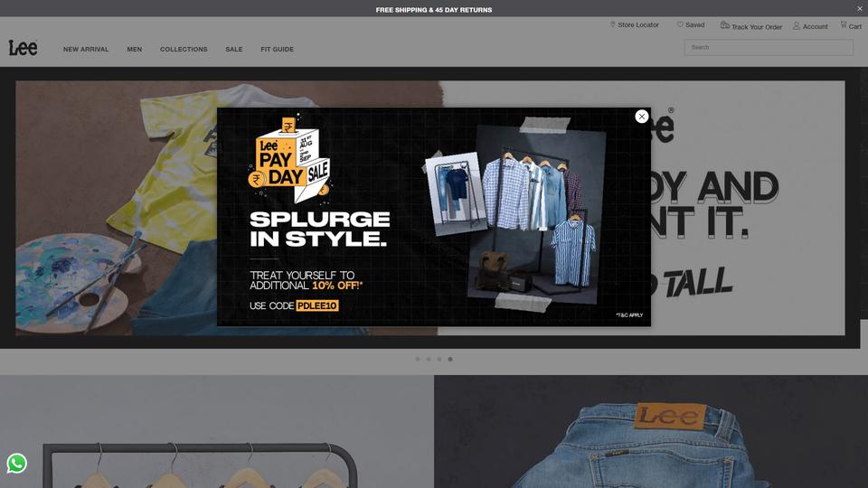Select second carousel slide dot

click(429, 359)
